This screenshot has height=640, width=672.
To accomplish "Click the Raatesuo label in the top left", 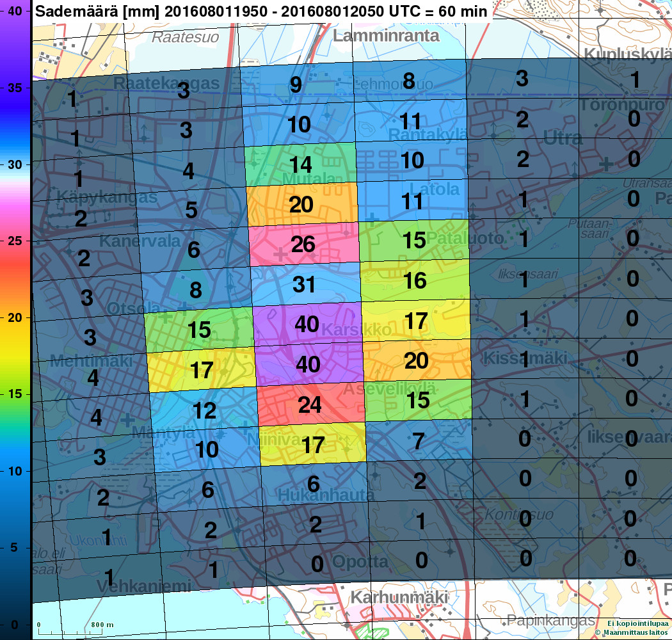I will (185, 37).
